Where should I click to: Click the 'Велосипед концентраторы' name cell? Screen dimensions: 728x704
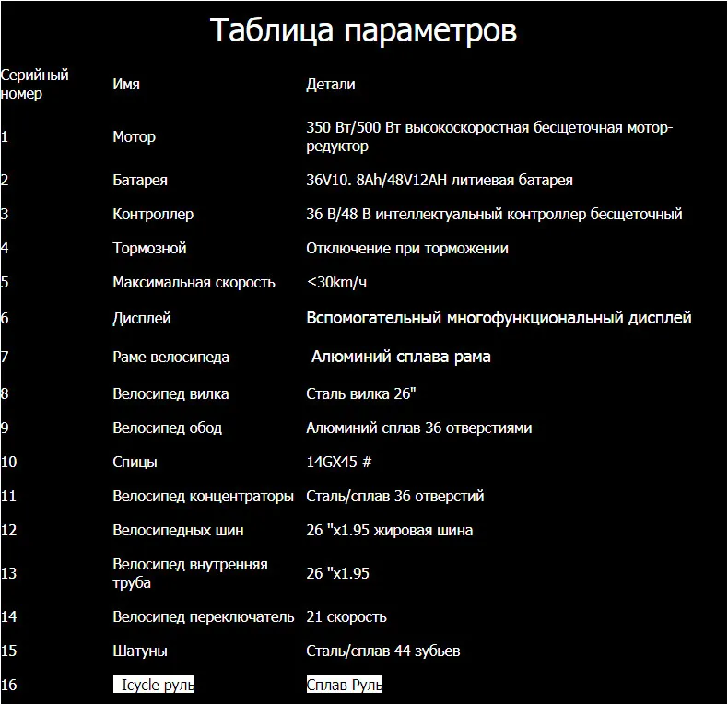point(204,496)
